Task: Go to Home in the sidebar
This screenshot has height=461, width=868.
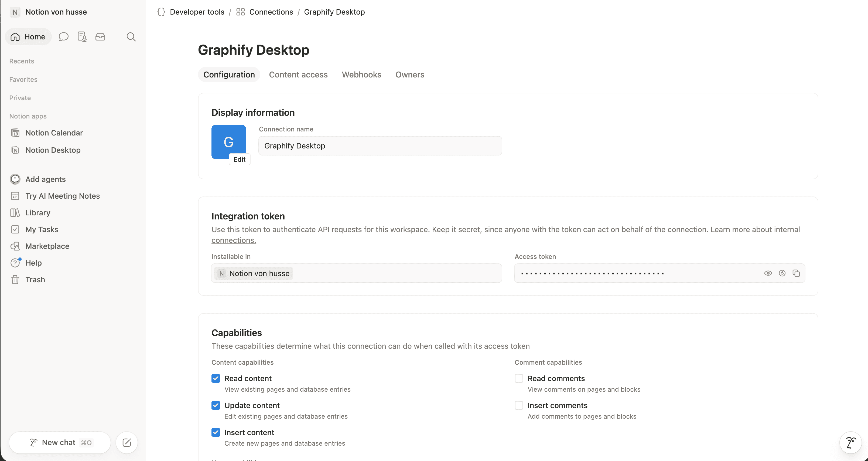Action: pyautogui.click(x=28, y=37)
